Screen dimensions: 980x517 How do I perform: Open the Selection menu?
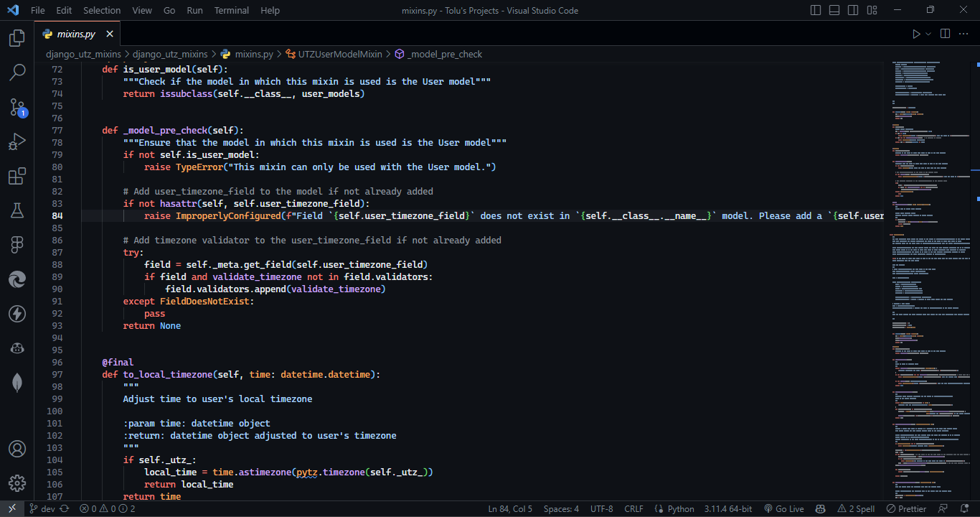pos(102,11)
